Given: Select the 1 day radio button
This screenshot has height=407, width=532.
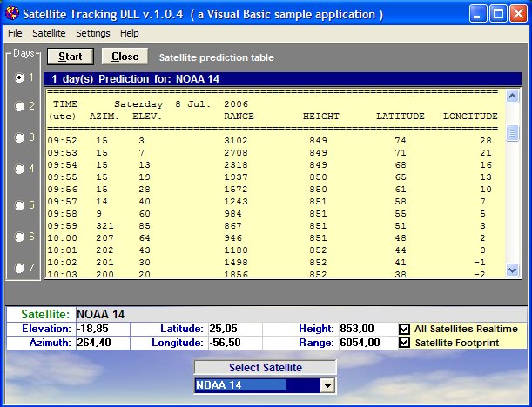Looking at the screenshot, I should click(x=19, y=77).
